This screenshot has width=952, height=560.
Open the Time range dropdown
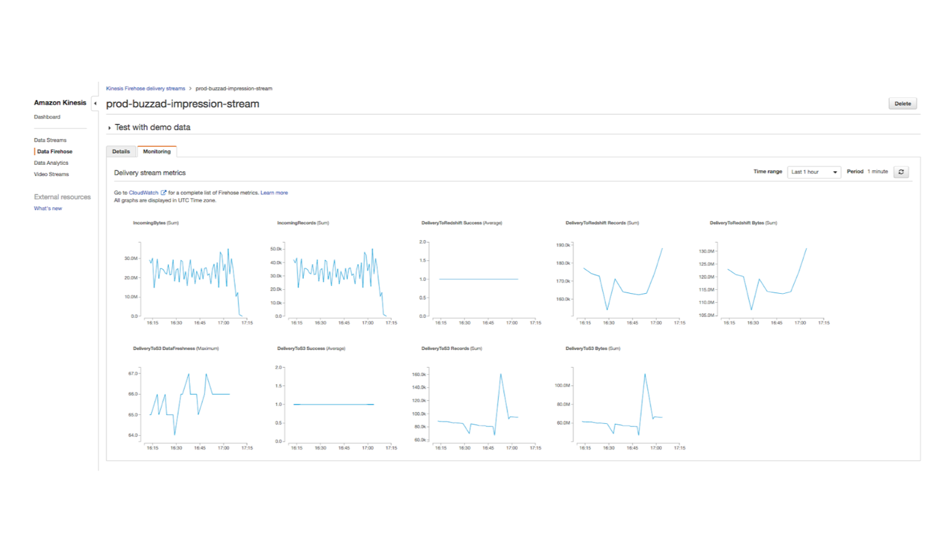click(x=814, y=172)
